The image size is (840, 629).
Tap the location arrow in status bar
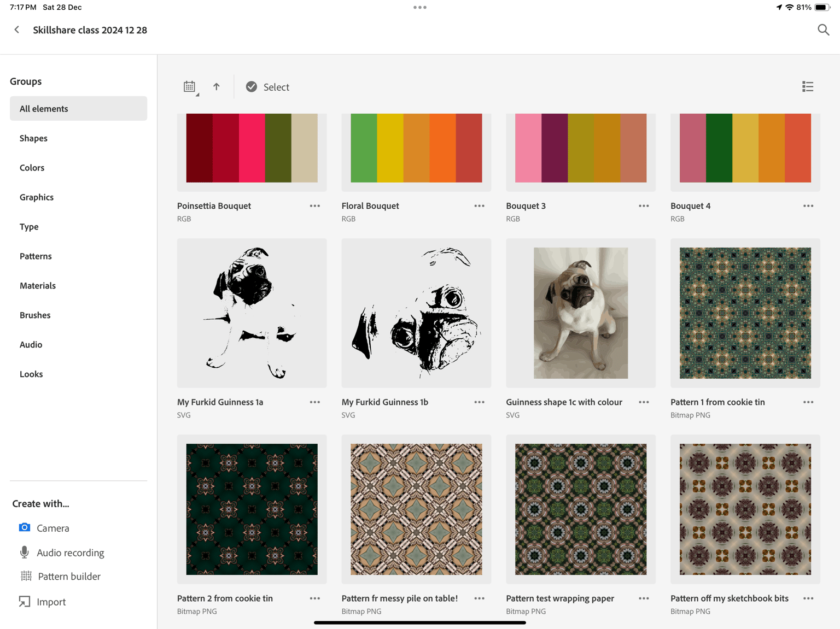click(x=779, y=8)
